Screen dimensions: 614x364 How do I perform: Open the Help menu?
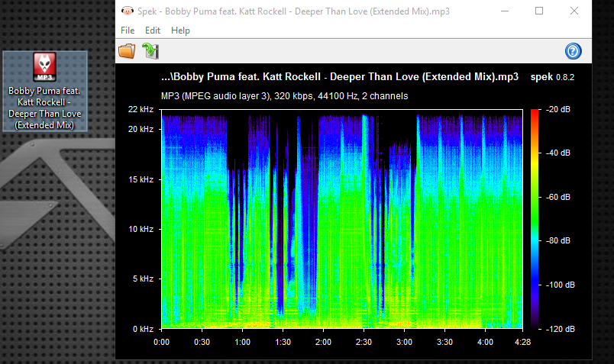pos(180,31)
